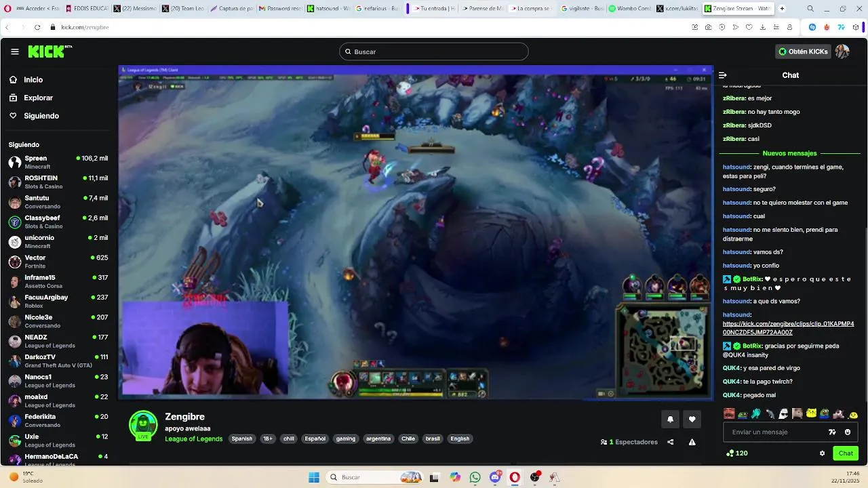This screenshot has width=868, height=488.
Task: Click the kick.com/zengibre address bar
Action: [x=85, y=27]
